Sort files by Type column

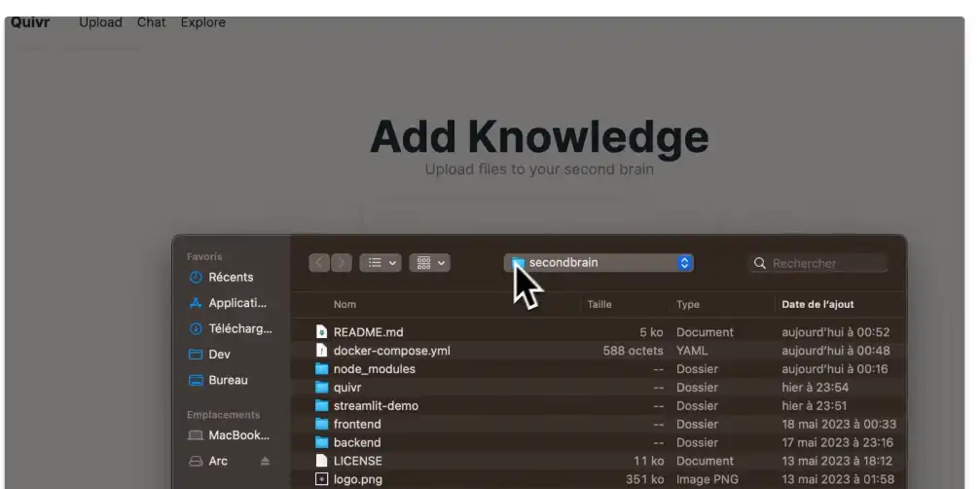[x=687, y=305]
